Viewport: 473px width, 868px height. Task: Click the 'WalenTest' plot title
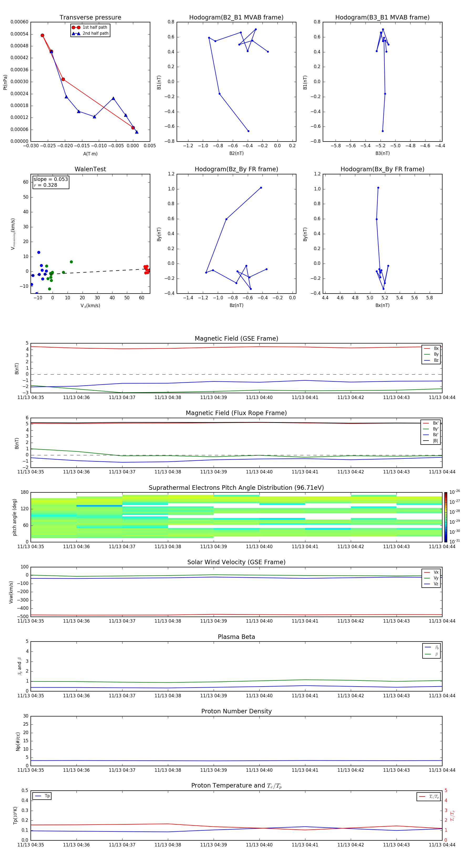pos(90,169)
